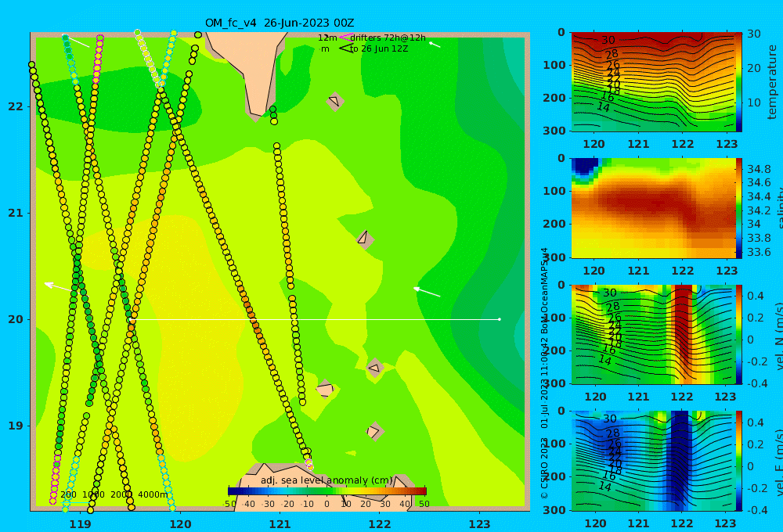Click longitude tick 123 below the main map
This screenshot has width=783, height=532.
coord(480,524)
